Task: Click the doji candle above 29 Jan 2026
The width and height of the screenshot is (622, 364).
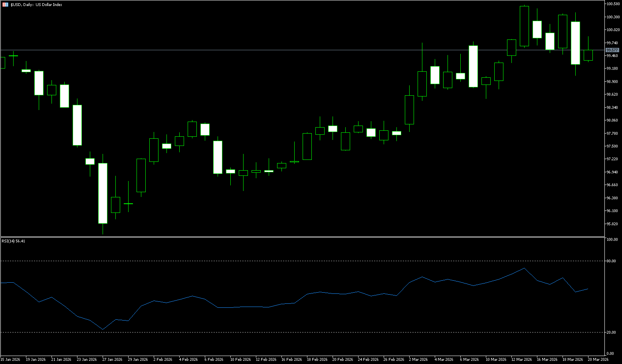Action: (x=128, y=203)
